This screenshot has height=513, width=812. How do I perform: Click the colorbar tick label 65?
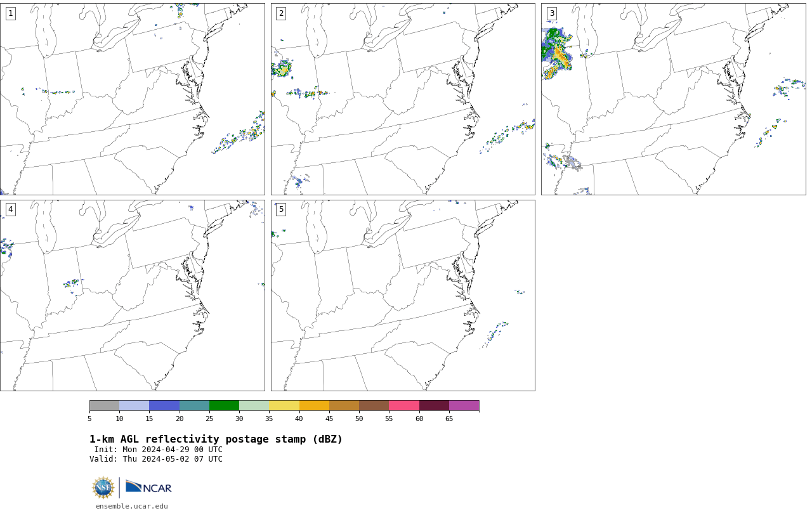coord(449,419)
